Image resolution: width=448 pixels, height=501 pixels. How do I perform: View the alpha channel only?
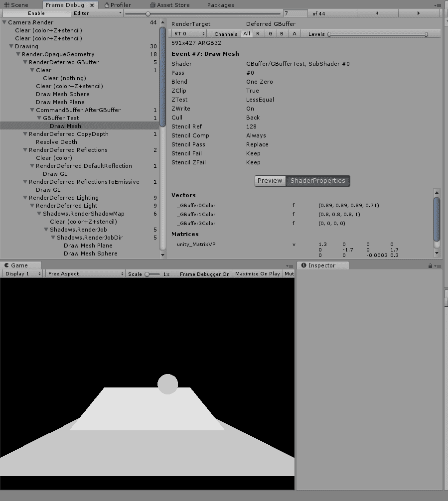[x=294, y=34]
